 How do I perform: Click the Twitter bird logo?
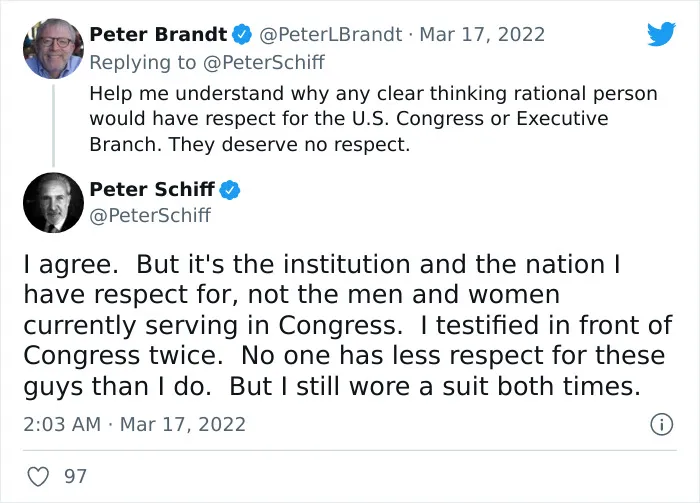[662, 33]
